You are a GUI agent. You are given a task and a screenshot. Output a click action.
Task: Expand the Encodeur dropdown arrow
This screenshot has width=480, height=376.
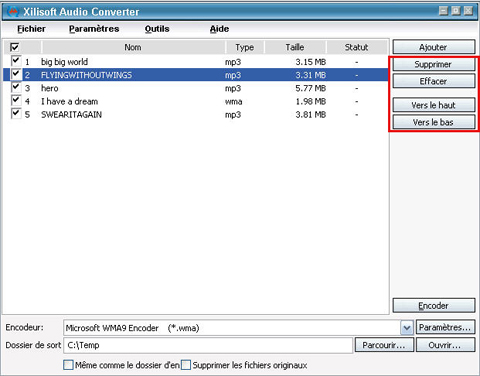pos(407,328)
